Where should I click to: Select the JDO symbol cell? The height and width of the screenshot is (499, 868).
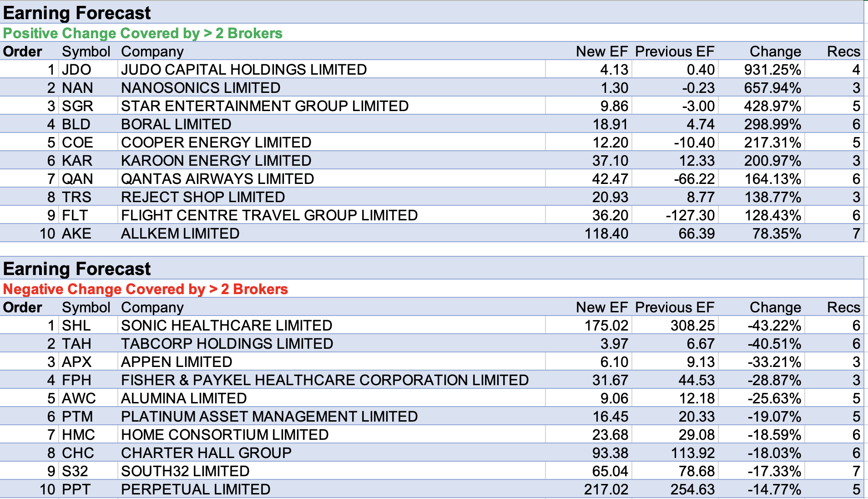pos(76,70)
